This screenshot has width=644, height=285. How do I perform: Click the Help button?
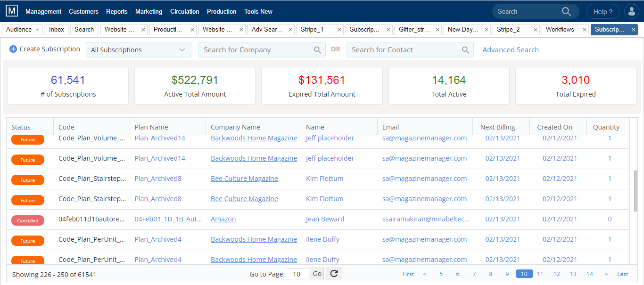point(603,11)
